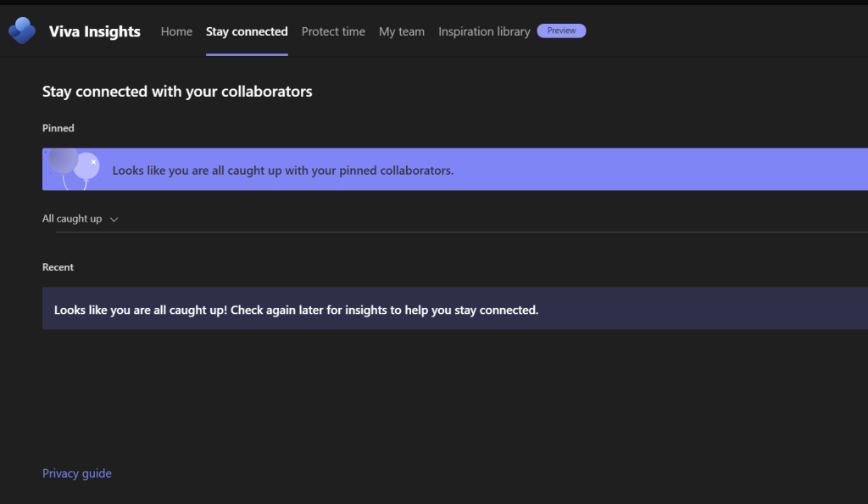Click the Pinned section label
Screen dimensions: 868x504
[x=58, y=128]
